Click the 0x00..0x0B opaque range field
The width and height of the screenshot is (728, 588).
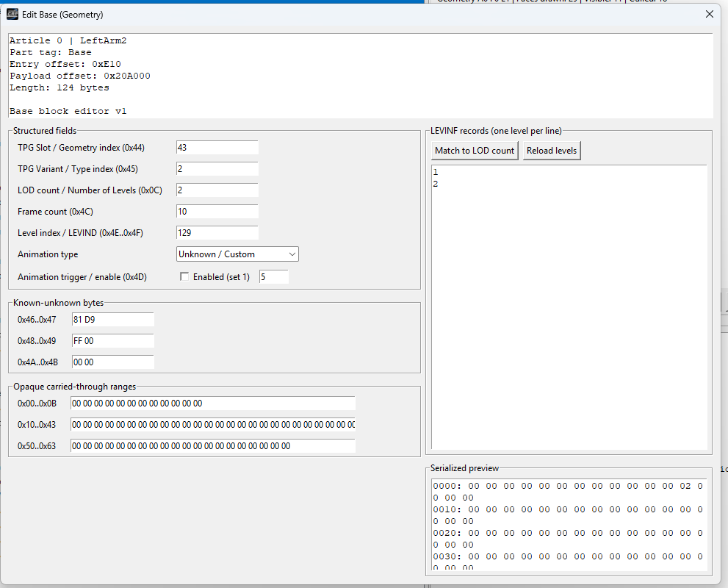pyautogui.click(x=212, y=404)
